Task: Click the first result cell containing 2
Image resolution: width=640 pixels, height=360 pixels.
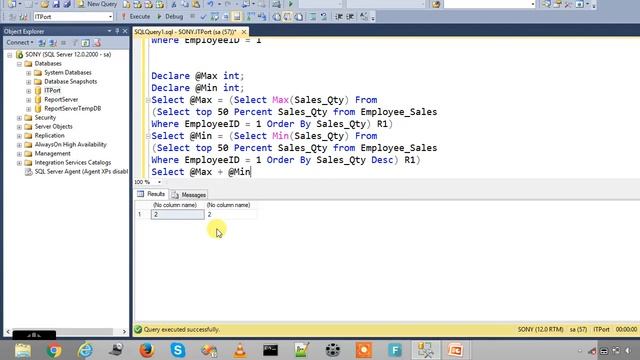Action: click(x=178, y=214)
